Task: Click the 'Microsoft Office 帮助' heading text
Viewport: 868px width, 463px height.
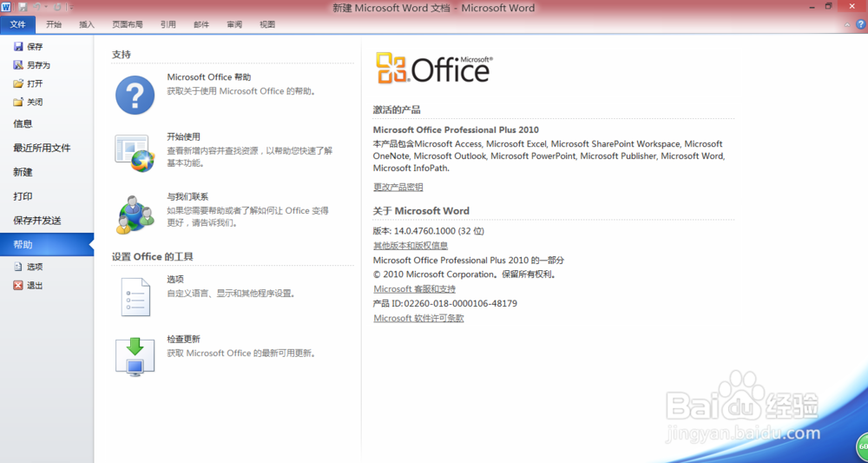Action: [x=209, y=77]
